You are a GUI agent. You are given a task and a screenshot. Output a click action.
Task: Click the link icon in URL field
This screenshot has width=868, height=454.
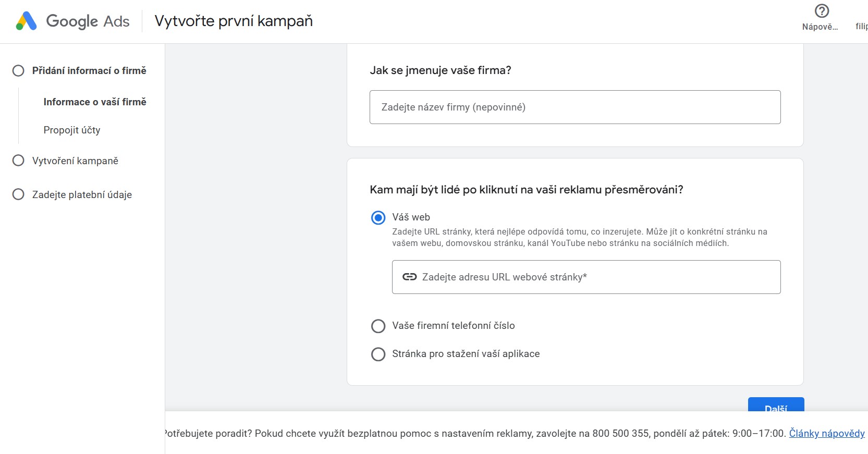(409, 277)
